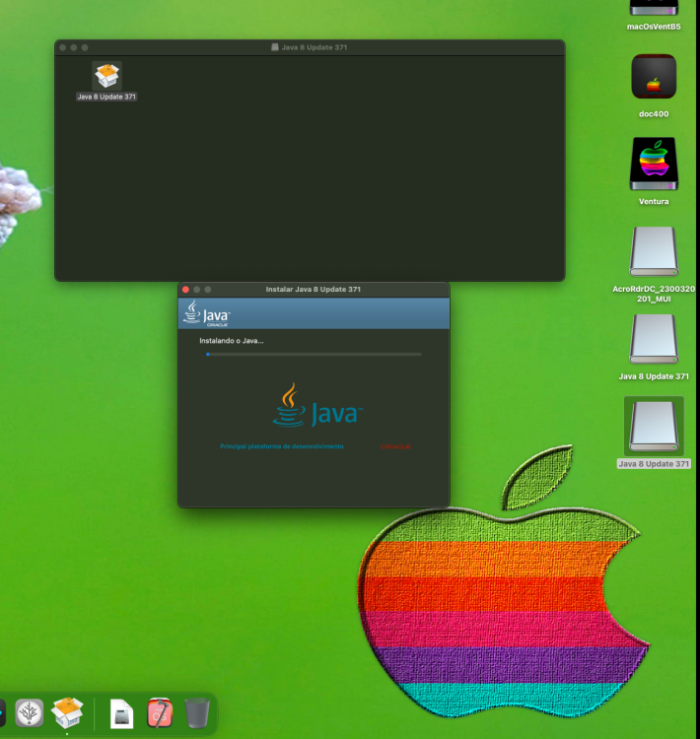The height and width of the screenshot is (739, 700).
Task: Click the close dot of the Finder Java window
Action: tap(63, 47)
